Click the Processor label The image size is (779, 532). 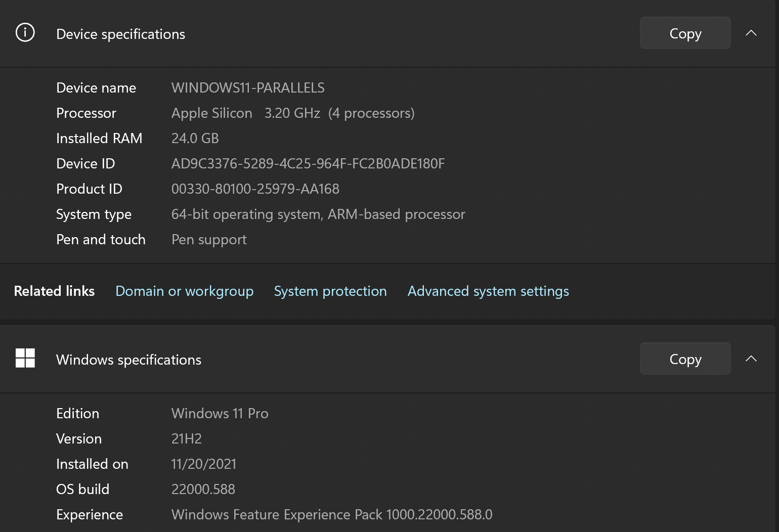tap(86, 113)
